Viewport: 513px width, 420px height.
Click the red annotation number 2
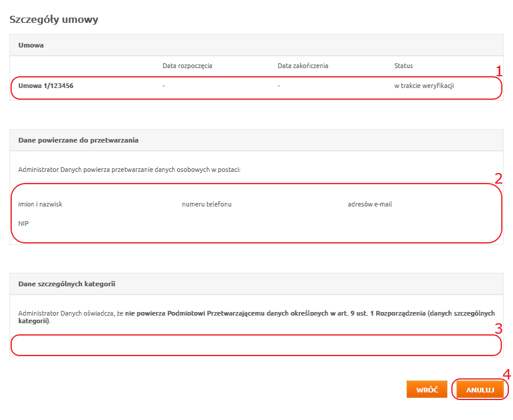tap(498, 178)
